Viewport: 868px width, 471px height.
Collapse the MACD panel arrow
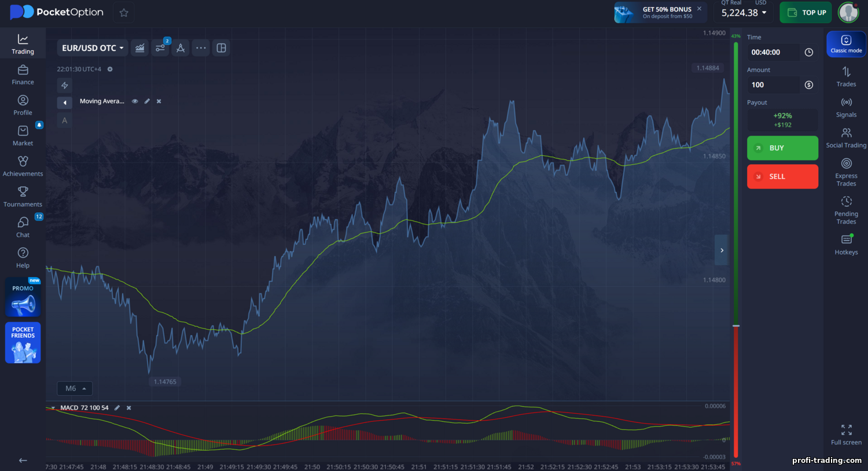tap(53, 408)
